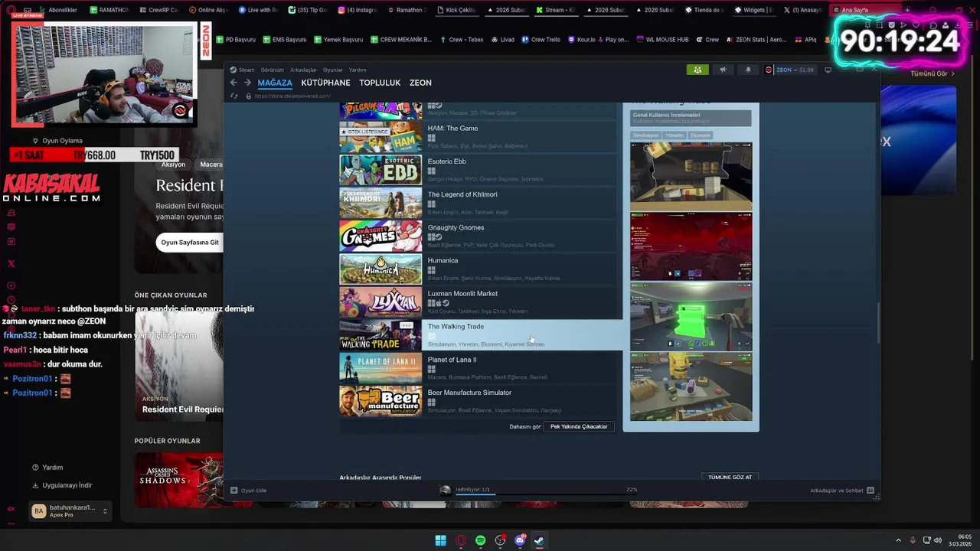This screenshot has width=980, height=551.
Task: Click Assassin's Creed Shadows card in background window
Action: click(179, 481)
